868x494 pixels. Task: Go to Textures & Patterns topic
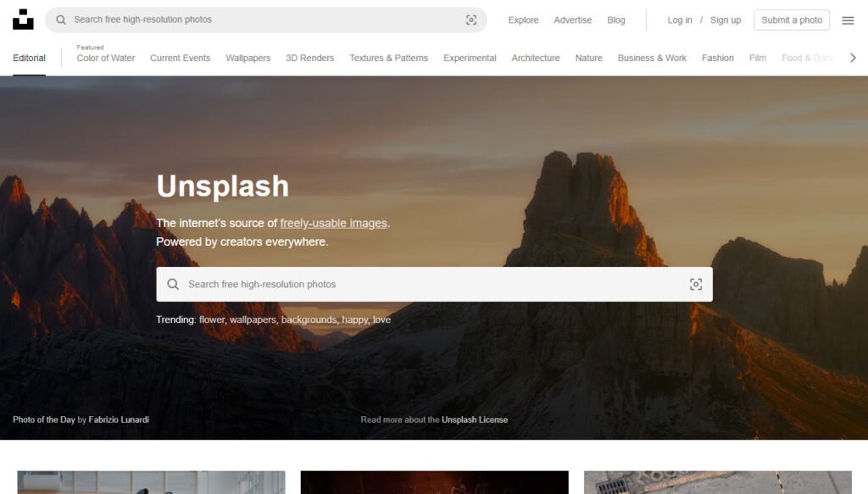388,58
